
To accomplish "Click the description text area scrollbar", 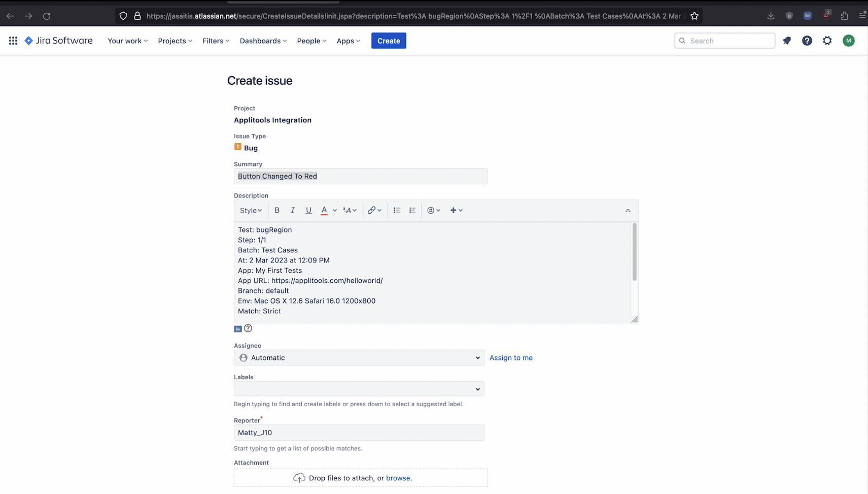I will (x=635, y=252).
